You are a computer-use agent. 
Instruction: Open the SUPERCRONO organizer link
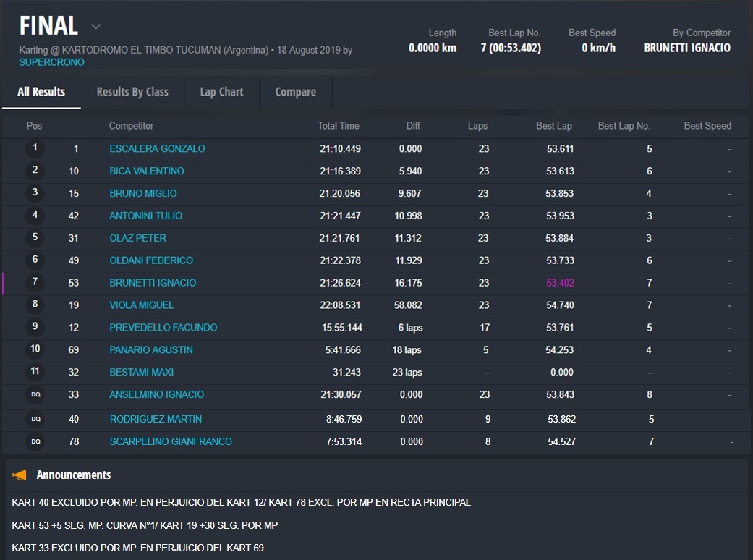(x=51, y=62)
